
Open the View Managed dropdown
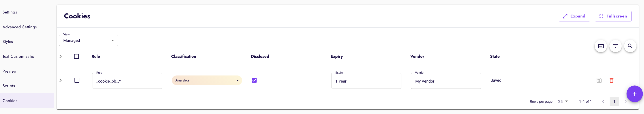coord(88,41)
